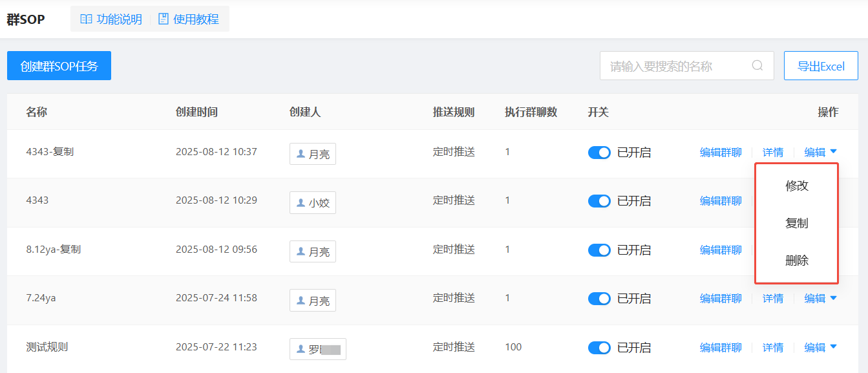Click creation time 2025-08-12 10:29
Viewport: 868px width, 373px height.
(217, 200)
